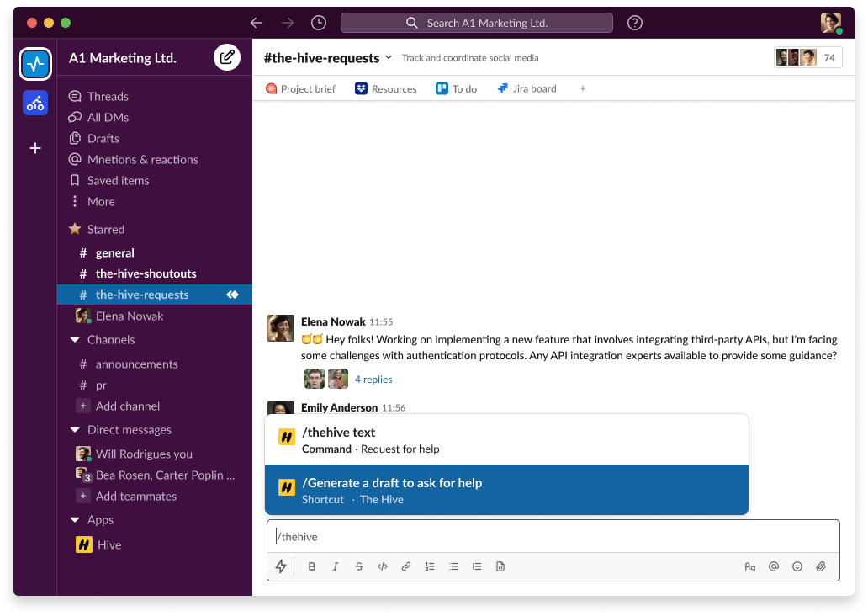Open the Jira board tab
This screenshot has height=616, width=868.
point(527,88)
